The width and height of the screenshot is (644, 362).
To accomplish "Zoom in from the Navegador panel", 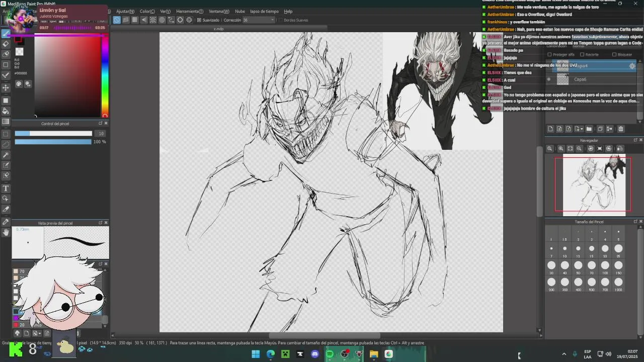I will (560, 148).
